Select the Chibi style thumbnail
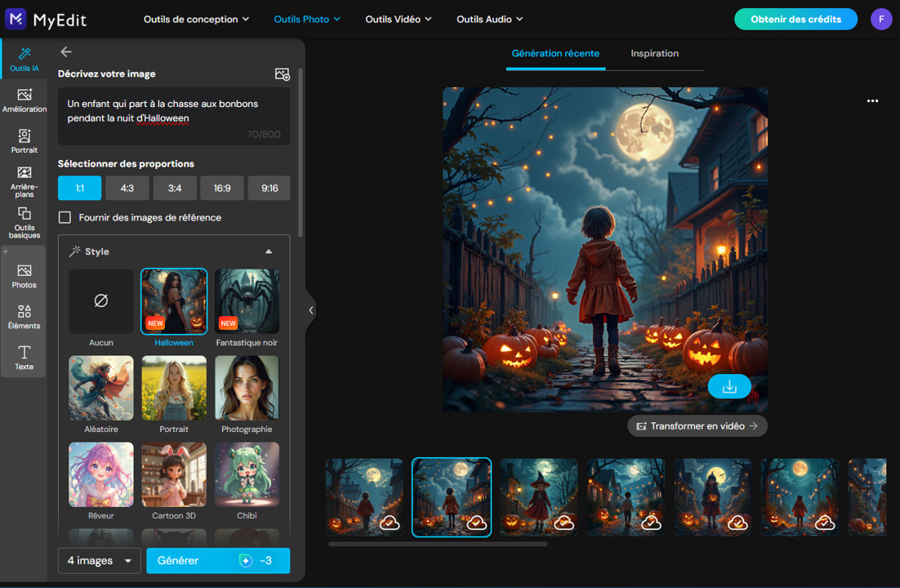 [x=247, y=474]
